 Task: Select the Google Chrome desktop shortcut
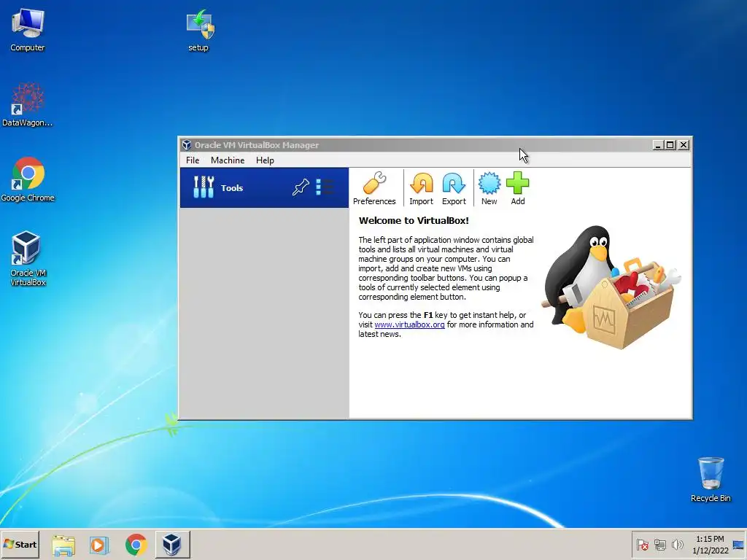coord(28,179)
